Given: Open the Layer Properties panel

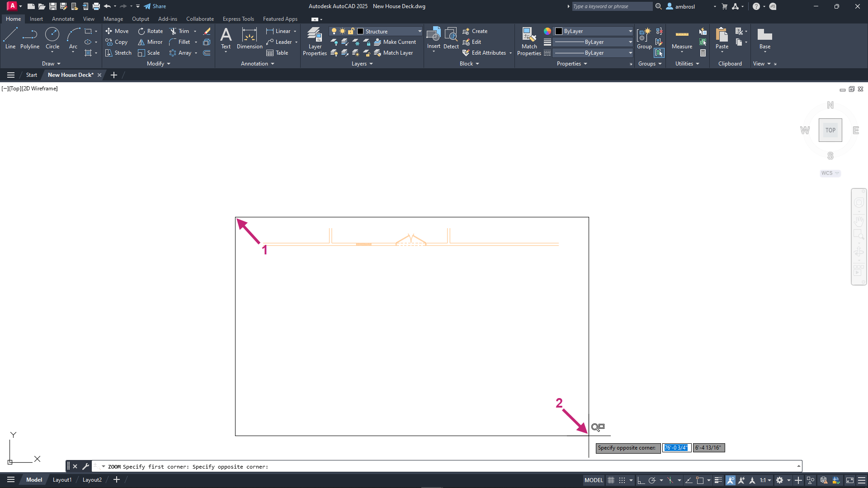Looking at the screenshot, I should [x=315, y=41].
